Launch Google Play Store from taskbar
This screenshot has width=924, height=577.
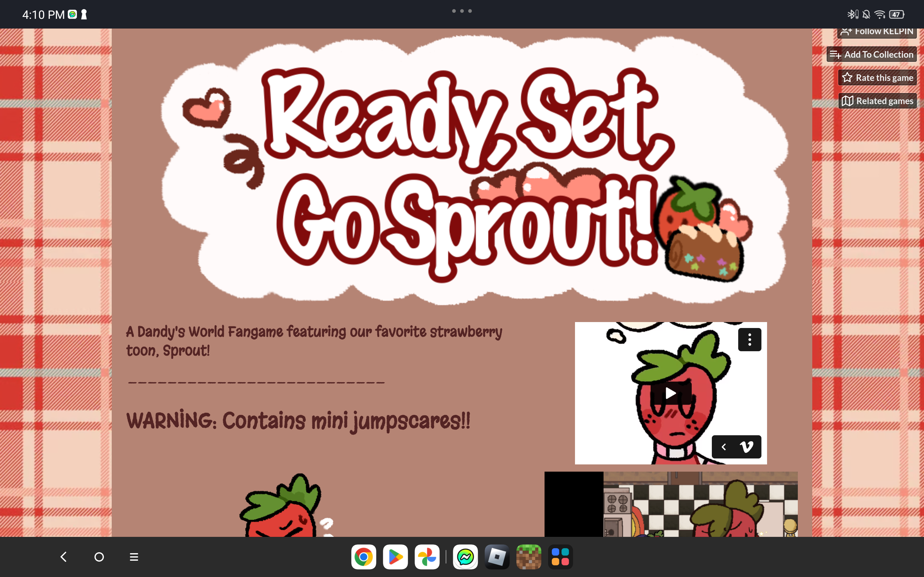coord(395,557)
